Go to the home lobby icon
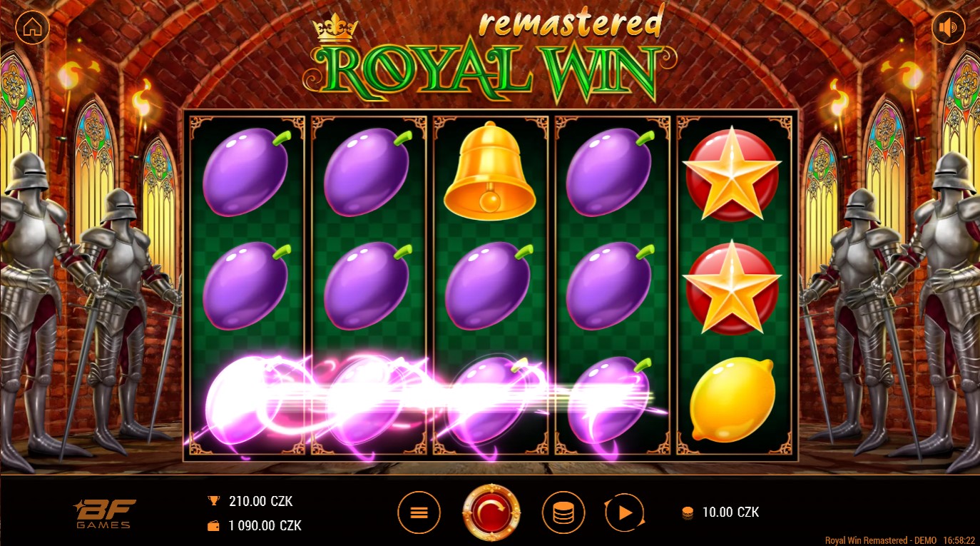Image resolution: width=980 pixels, height=546 pixels. [32, 28]
